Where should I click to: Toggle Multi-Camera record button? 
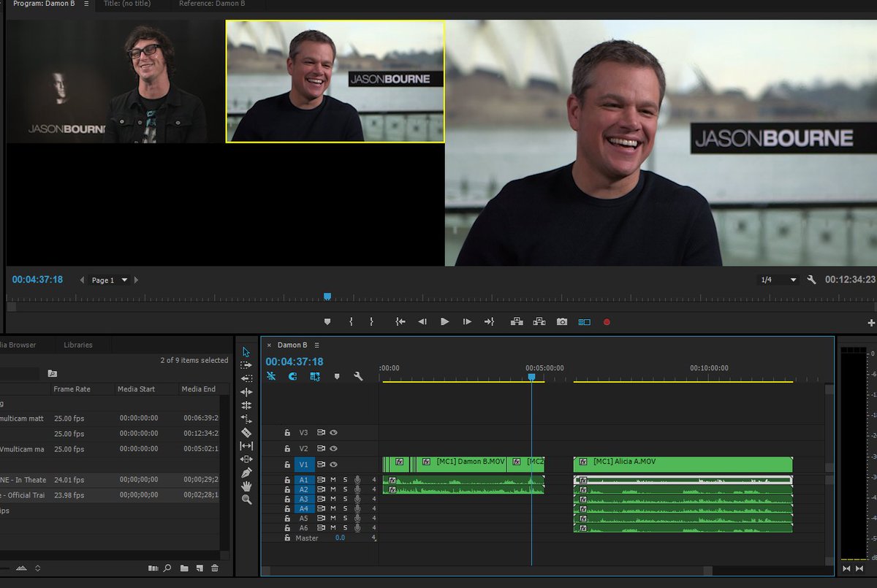tap(607, 321)
